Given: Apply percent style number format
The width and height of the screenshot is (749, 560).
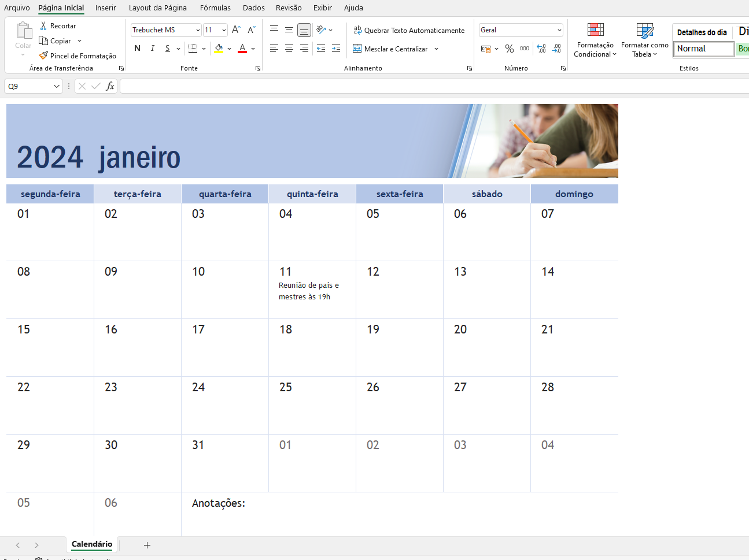Looking at the screenshot, I should coord(509,49).
